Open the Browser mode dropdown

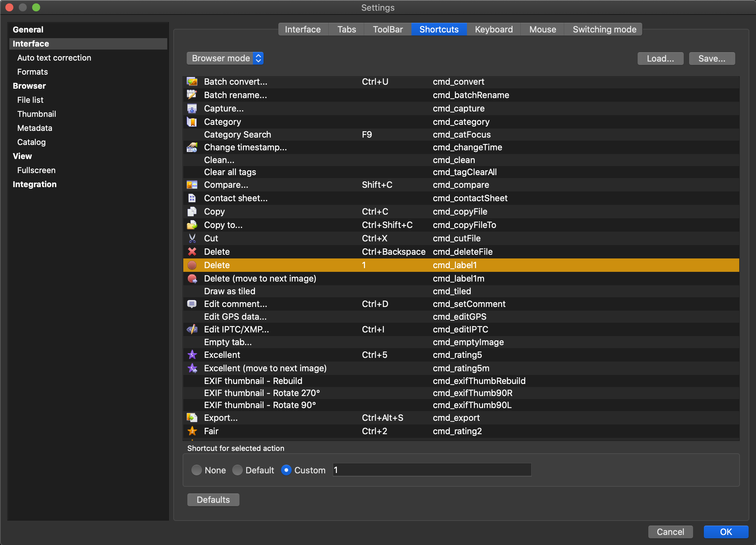(x=225, y=58)
